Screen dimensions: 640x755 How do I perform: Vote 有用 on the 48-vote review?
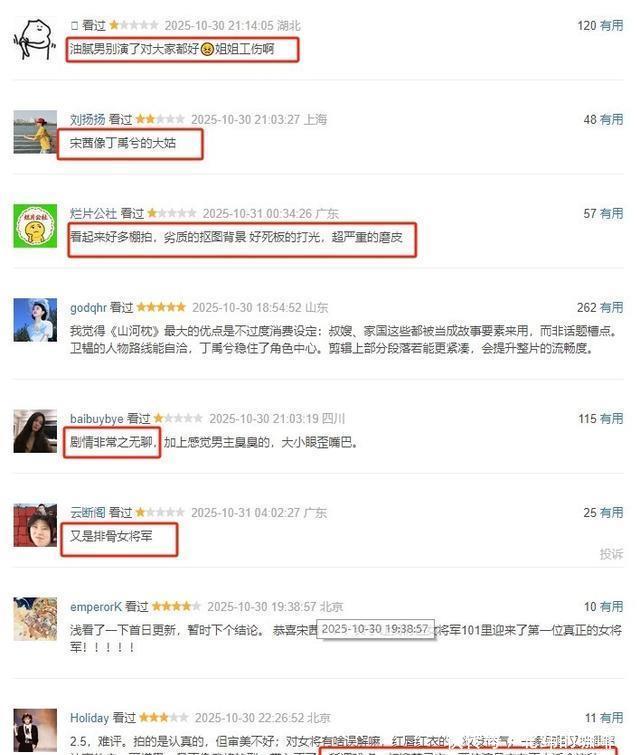point(612,119)
